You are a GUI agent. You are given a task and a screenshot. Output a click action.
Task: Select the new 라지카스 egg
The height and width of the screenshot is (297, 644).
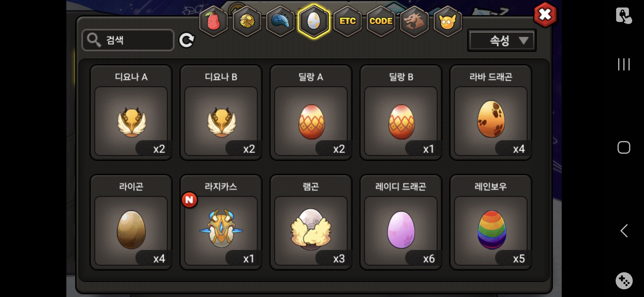pos(221,222)
